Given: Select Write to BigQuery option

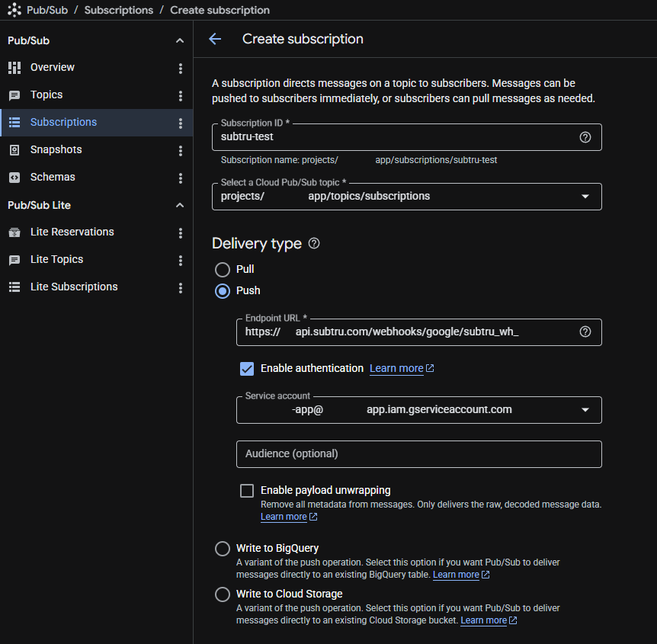Looking at the screenshot, I should pyautogui.click(x=222, y=549).
